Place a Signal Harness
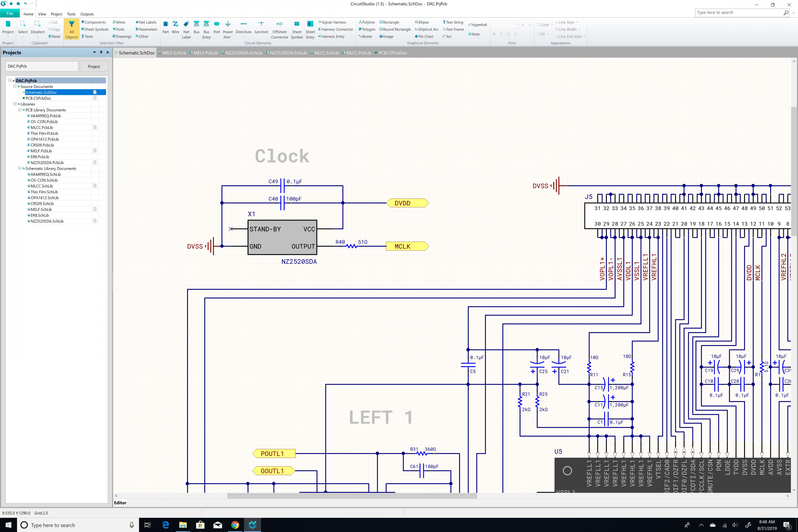798x532 pixels. coord(332,22)
